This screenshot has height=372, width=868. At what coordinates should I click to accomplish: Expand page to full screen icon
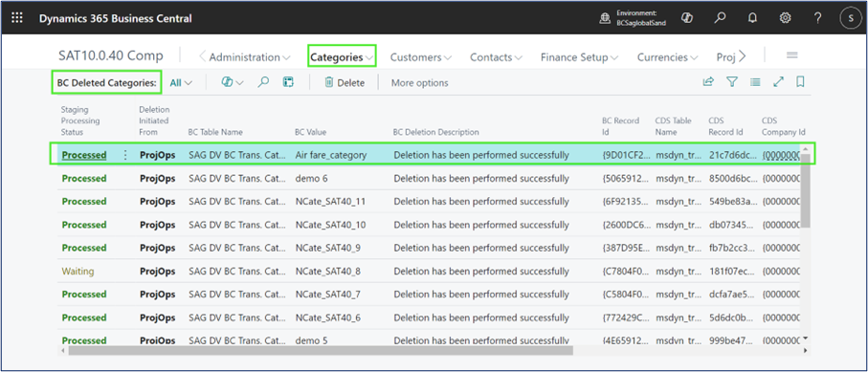point(779,82)
